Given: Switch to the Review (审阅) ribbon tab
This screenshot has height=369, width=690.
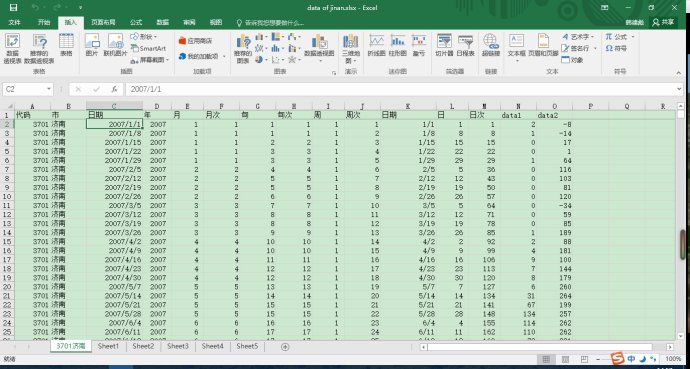Looking at the screenshot, I should (x=189, y=22).
